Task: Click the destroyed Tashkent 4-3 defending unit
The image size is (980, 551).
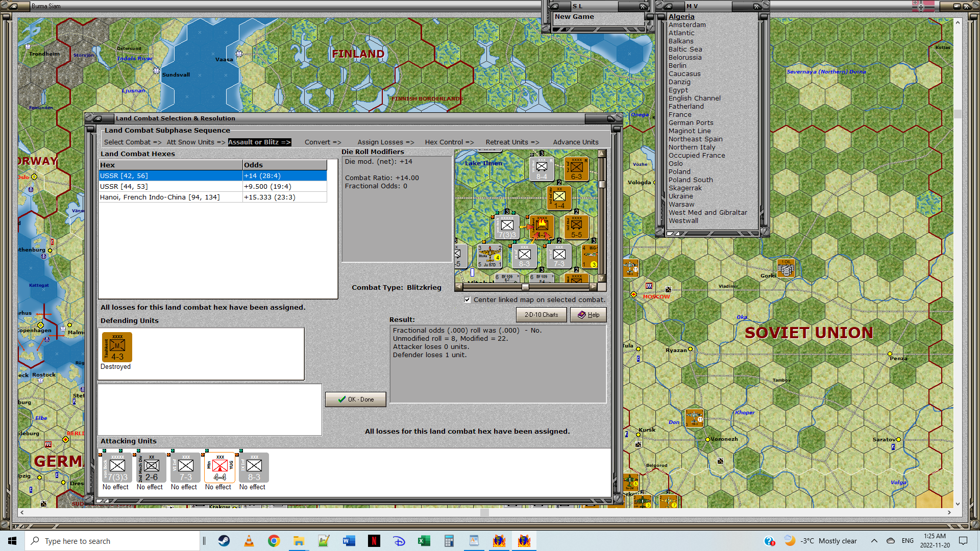Action: pos(117,347)
